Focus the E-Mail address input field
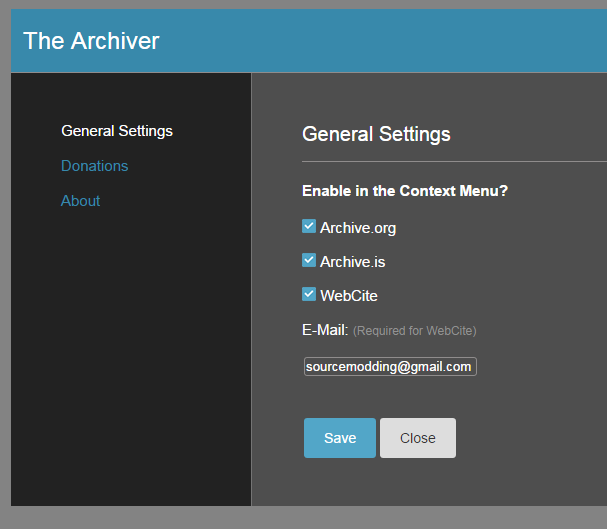 [x=390, y=366]
